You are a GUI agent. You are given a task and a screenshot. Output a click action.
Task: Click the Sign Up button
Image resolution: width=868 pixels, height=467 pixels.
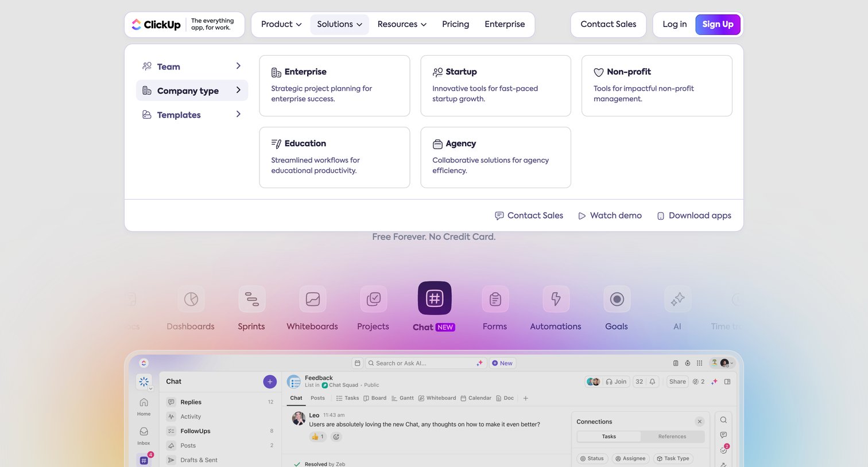(x=718, y=24)
